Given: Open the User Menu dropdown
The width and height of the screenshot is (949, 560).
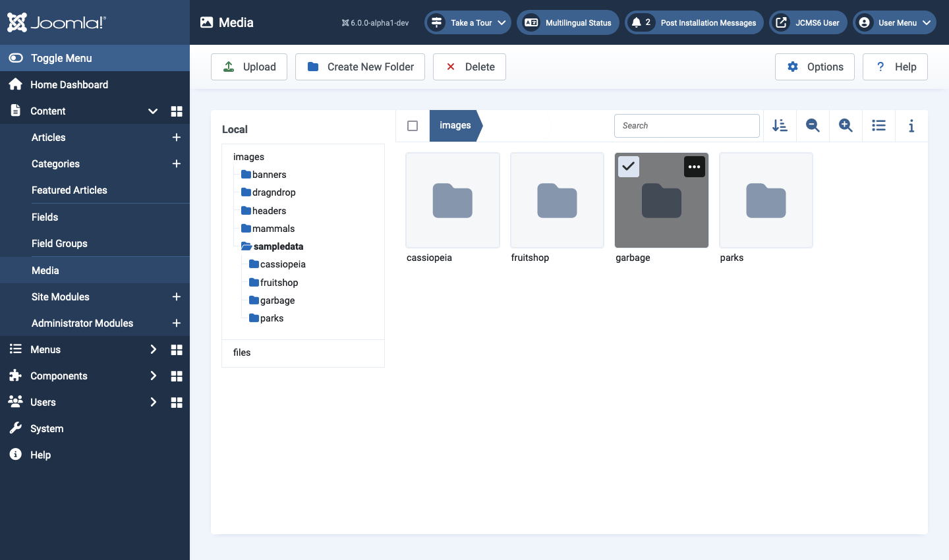Looking at the screenshot, I should pyautogui.click(x=894, y=22).
